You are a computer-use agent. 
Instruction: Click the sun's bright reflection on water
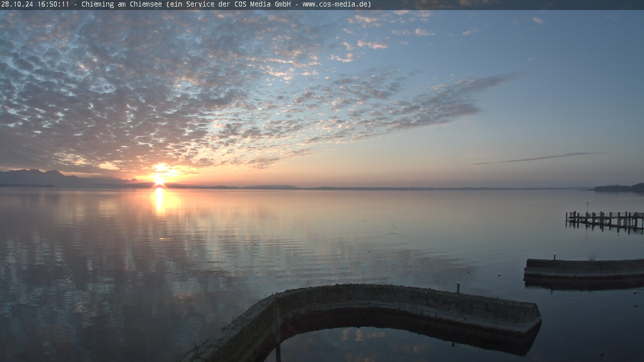(x=159, y=200)
